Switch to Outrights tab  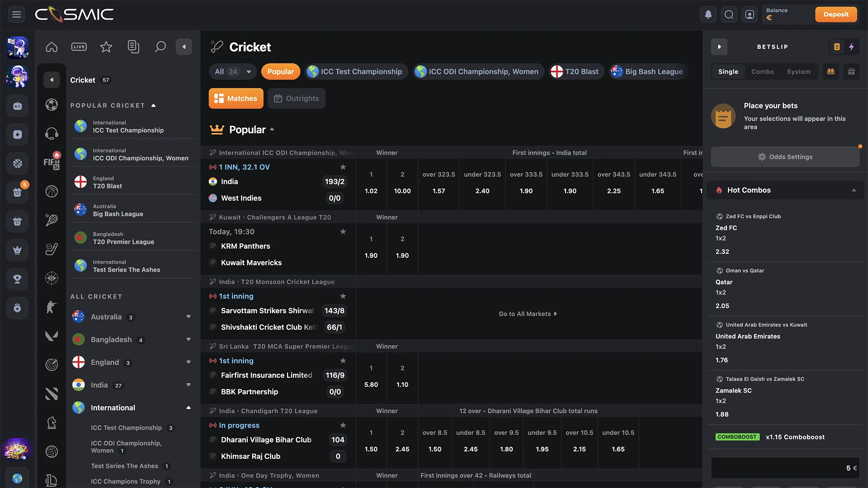tap(297, 99)
